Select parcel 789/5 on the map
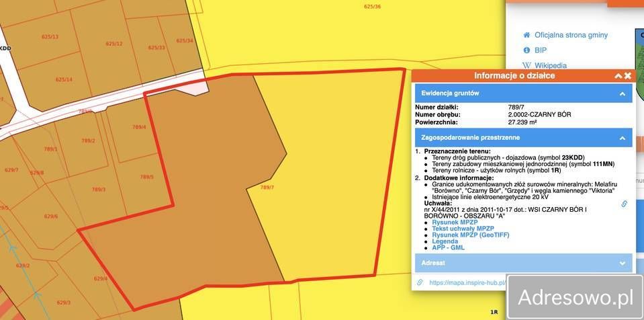Image resolution: width=644 pixels, height=320 pixels. pos(146,177)
